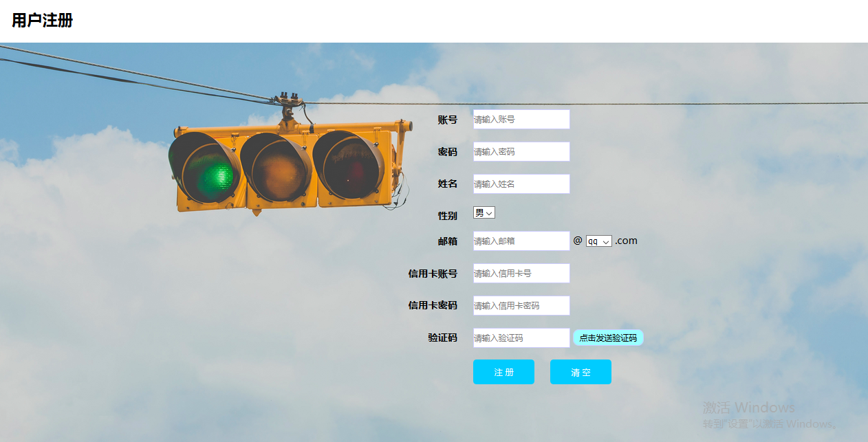Click the 性别 label text

[447, 216]
